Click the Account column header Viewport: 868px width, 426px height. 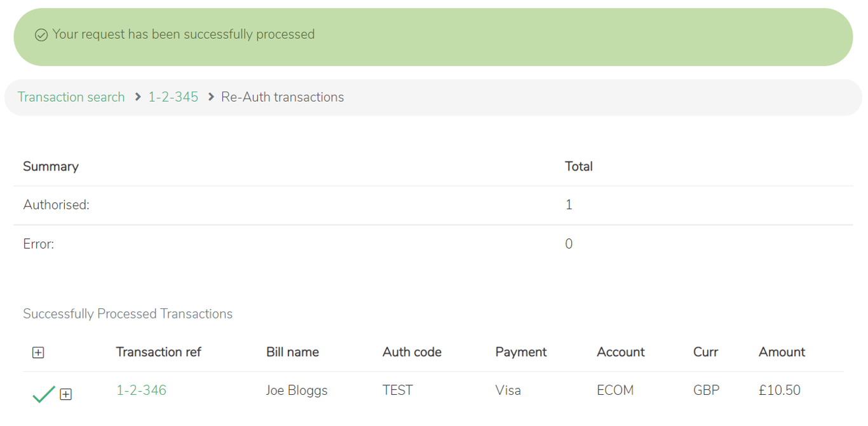click(x=621, y=352)
